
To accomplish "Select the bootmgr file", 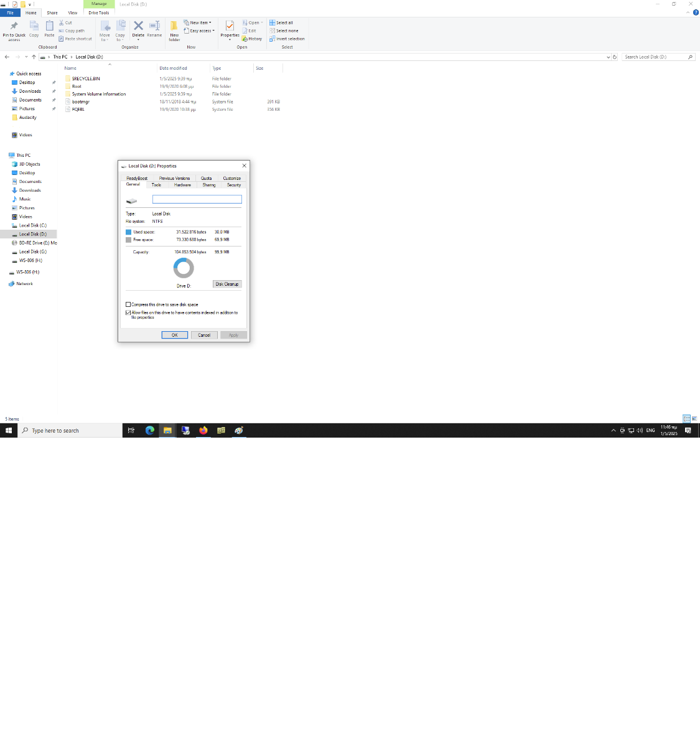I will click(x=81, y=101).
